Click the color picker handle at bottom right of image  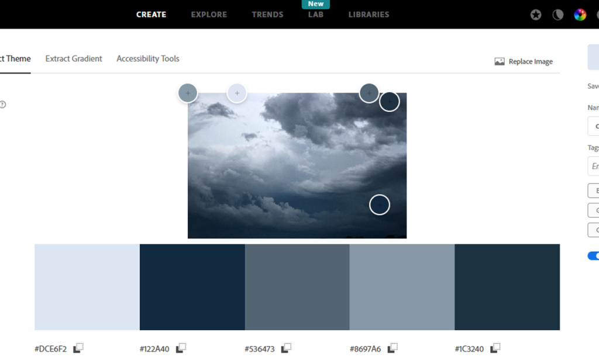pyautogui.click(x=380, y=204)
